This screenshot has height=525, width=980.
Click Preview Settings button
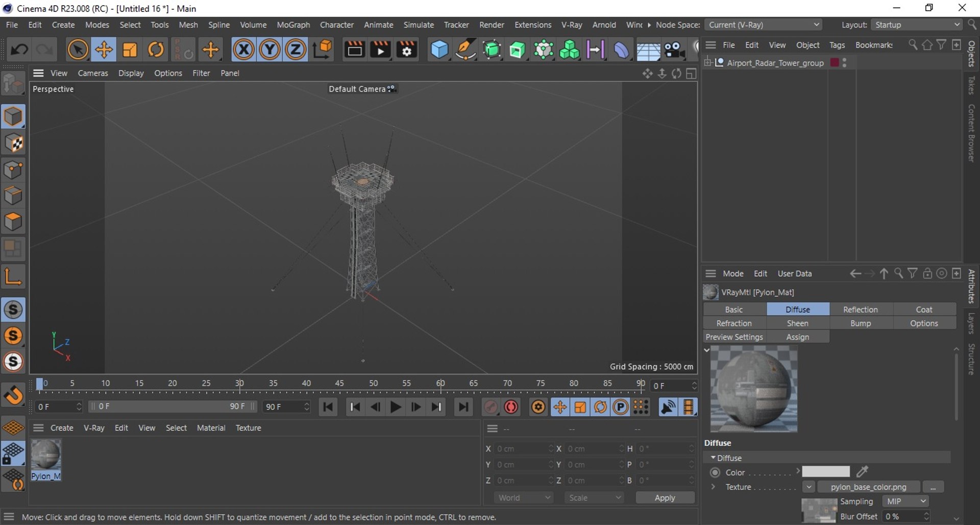(x=734, y=337)
